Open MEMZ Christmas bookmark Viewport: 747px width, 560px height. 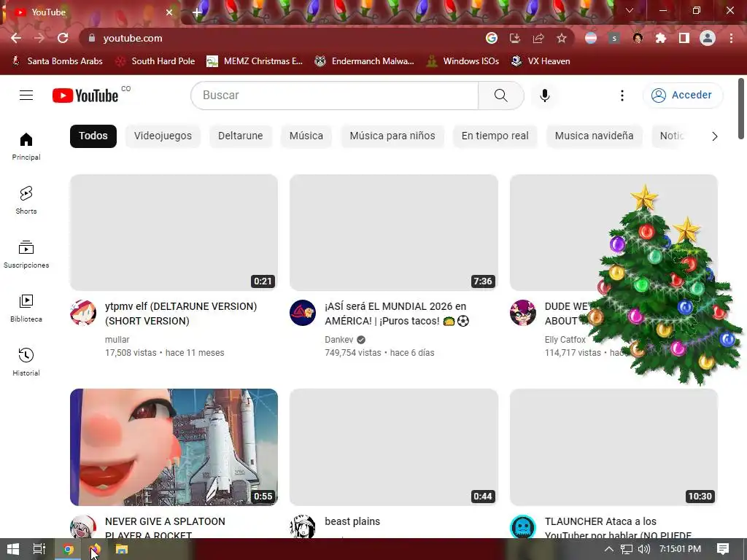(255, 61)
